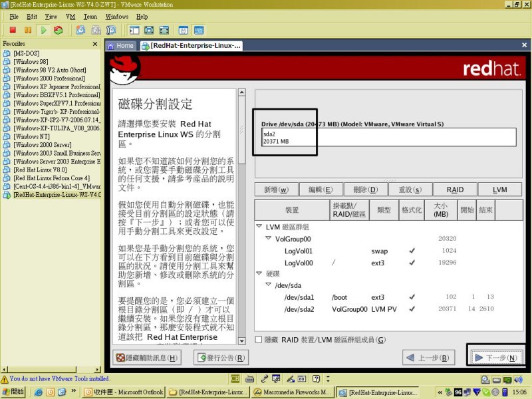532x399 pixels.
Task: Switch to Microsoft Outlook taskbar item
Action: (124, 392)
